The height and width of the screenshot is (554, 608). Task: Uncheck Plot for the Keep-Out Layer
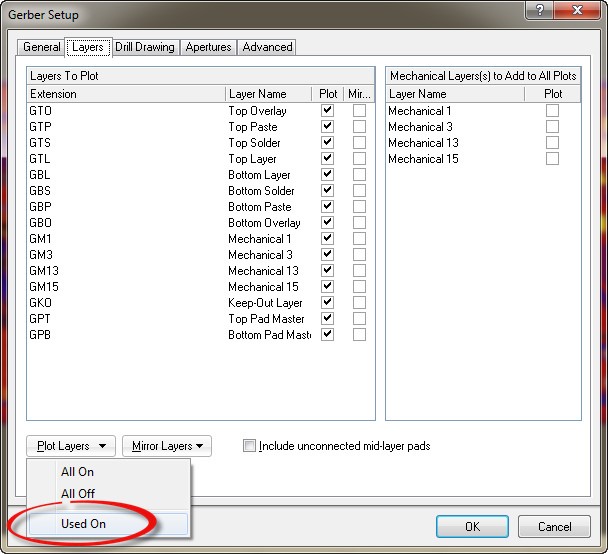(x=327, y=303)
